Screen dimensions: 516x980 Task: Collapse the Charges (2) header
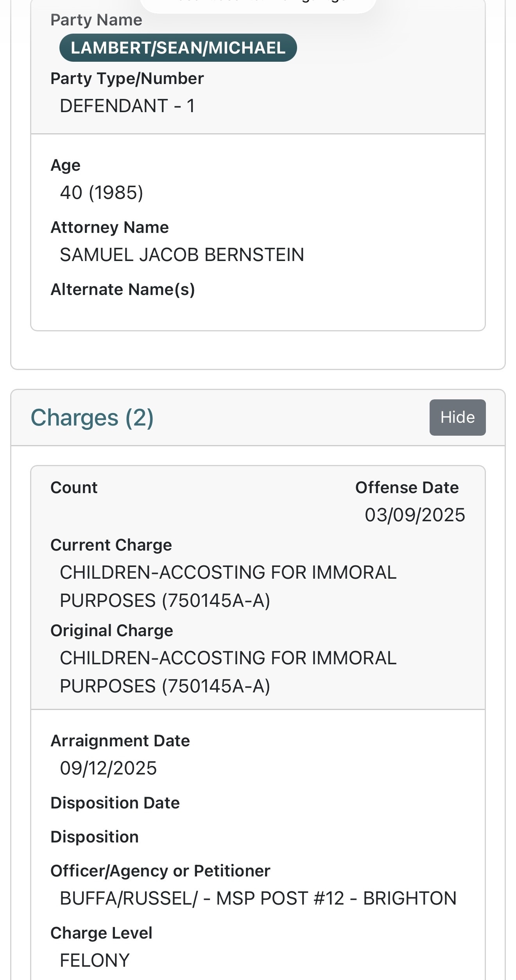coord(92,417)
